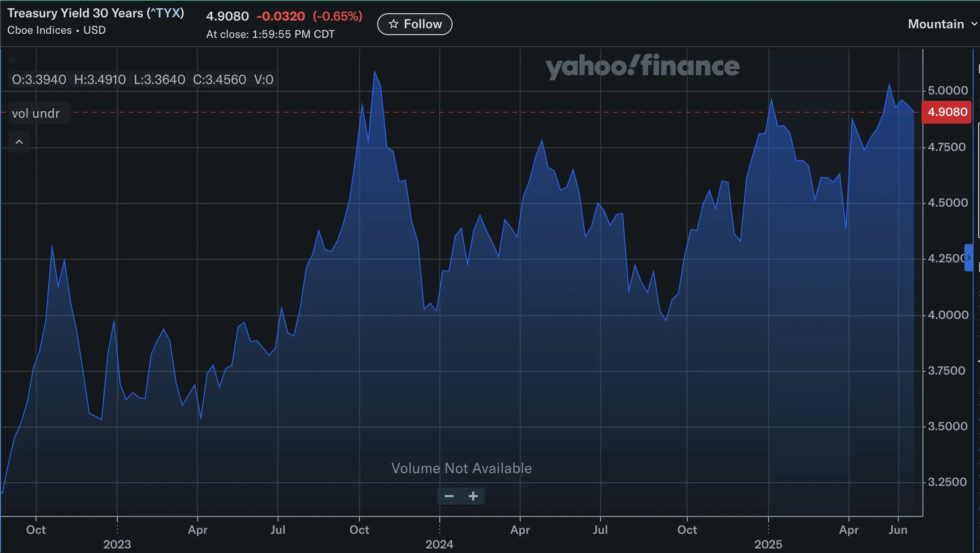
Task: Click the Jun label on the time axis
Action: [x=898, y=530]
